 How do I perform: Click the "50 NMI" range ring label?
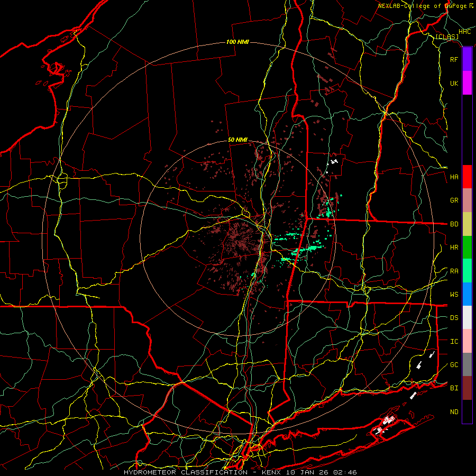click(x=237, y=140)
